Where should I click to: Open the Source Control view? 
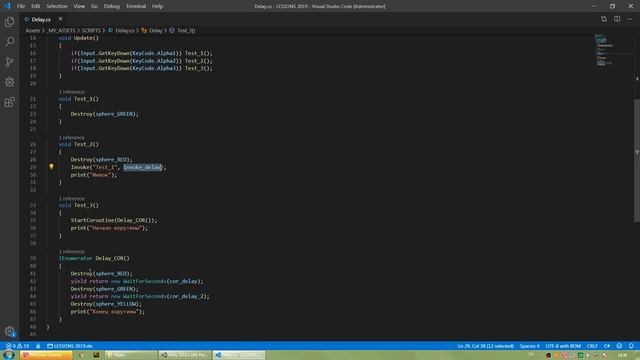(x=9, y=62)
